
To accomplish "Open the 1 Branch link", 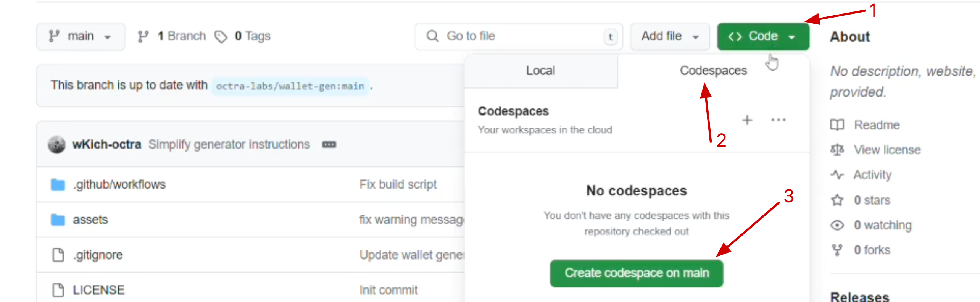I will [x=172, y=36].
